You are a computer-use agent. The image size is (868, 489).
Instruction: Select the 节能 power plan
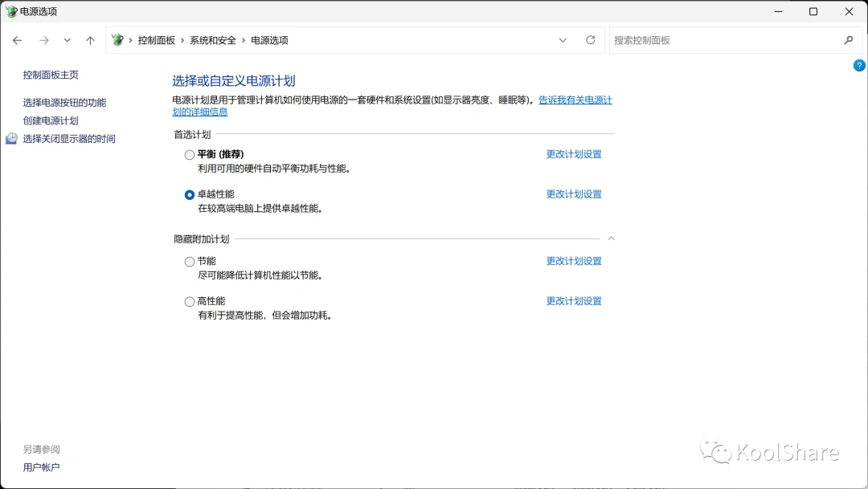tap(190, 262)
